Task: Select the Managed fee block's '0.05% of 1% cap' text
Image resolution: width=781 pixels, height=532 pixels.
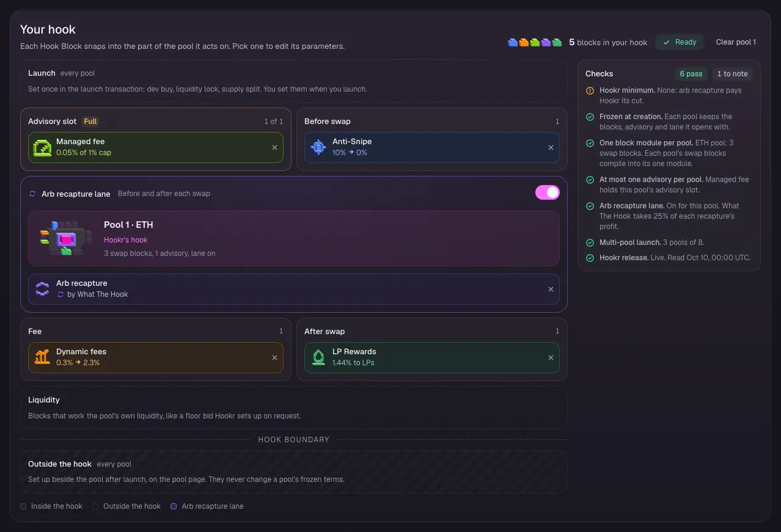Action: coord(84,153)
